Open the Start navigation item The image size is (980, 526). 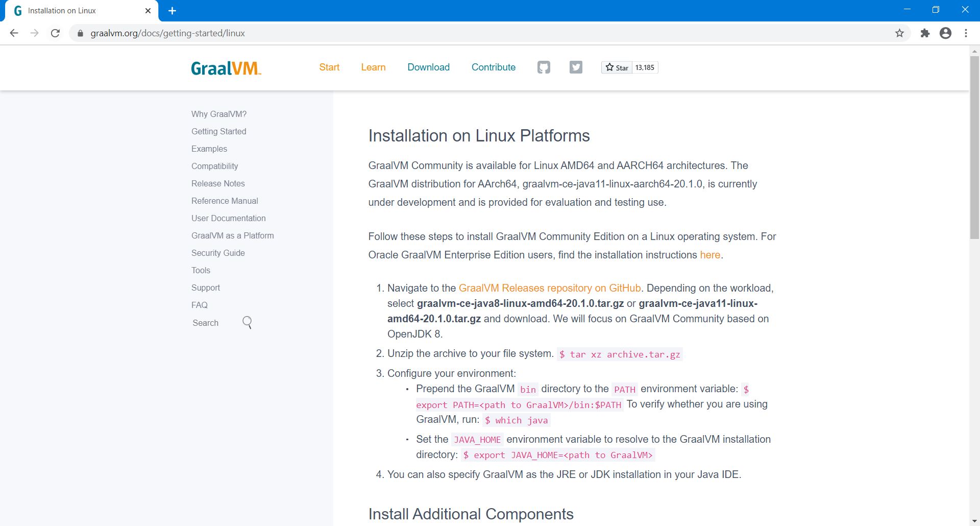tap(329, 67)
